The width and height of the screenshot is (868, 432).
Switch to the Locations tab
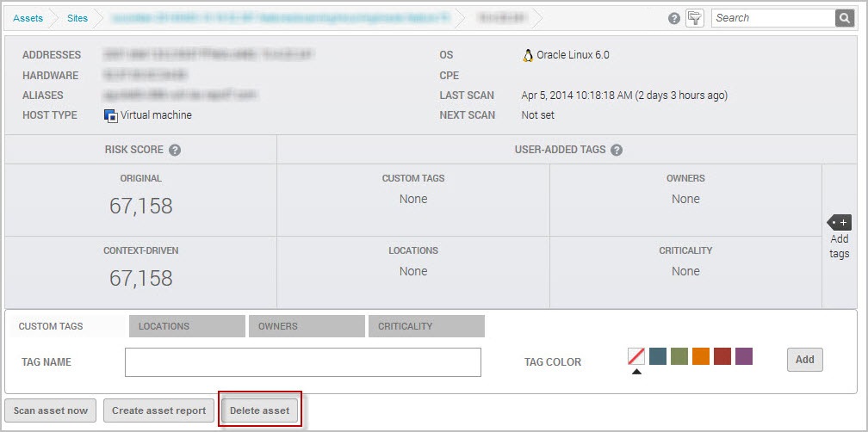[187, 326]
